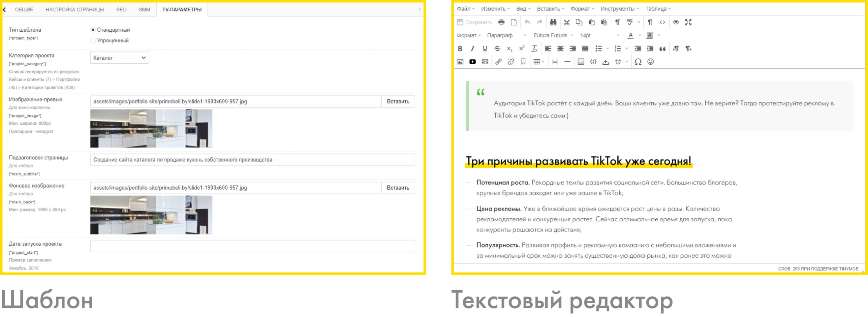Image resolution: width=868 pixels, height=317 pixels.
Task: Open the Параграф block format dropdown
Action: pos(507,35)
